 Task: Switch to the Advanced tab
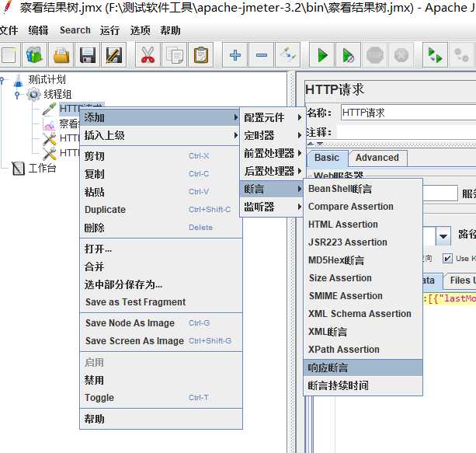click(377, 158)
